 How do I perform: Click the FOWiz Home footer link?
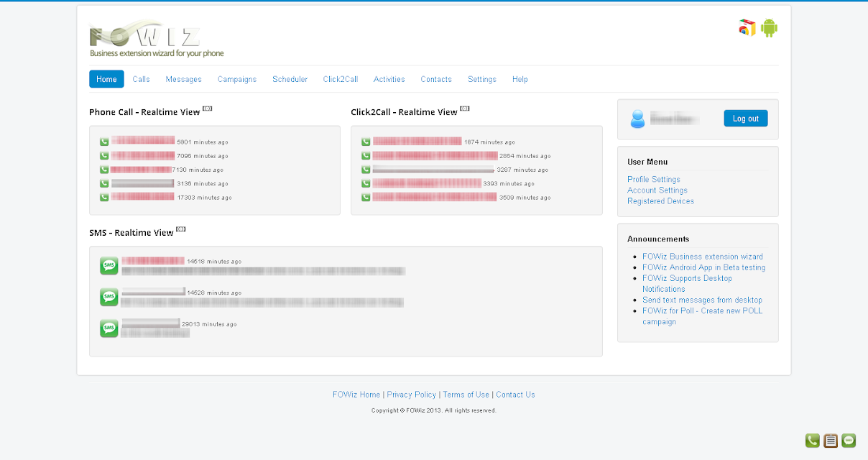[x=356, y=395]
